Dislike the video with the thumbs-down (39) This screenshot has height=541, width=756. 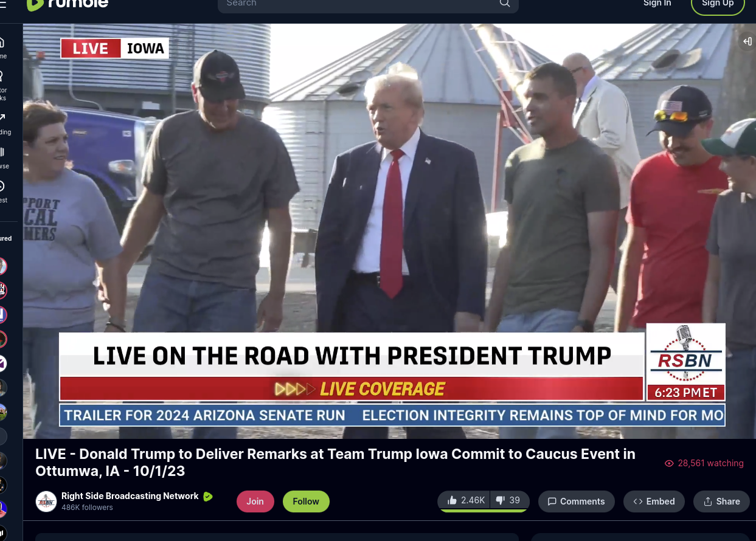(x=510, y=501)
